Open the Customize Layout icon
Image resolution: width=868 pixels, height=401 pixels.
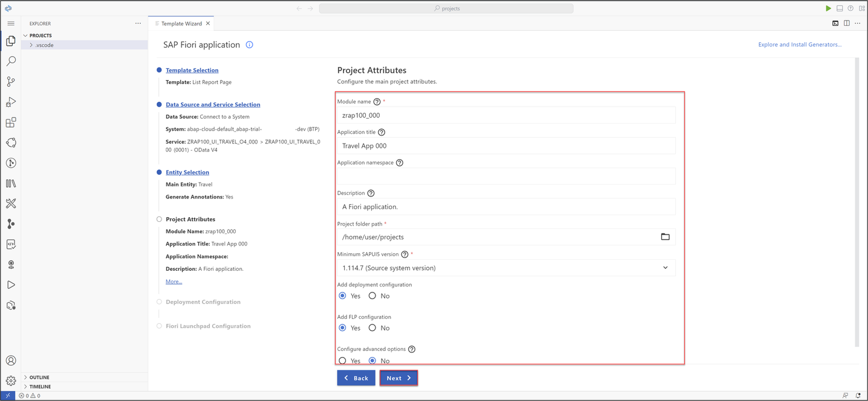[861, 8]
